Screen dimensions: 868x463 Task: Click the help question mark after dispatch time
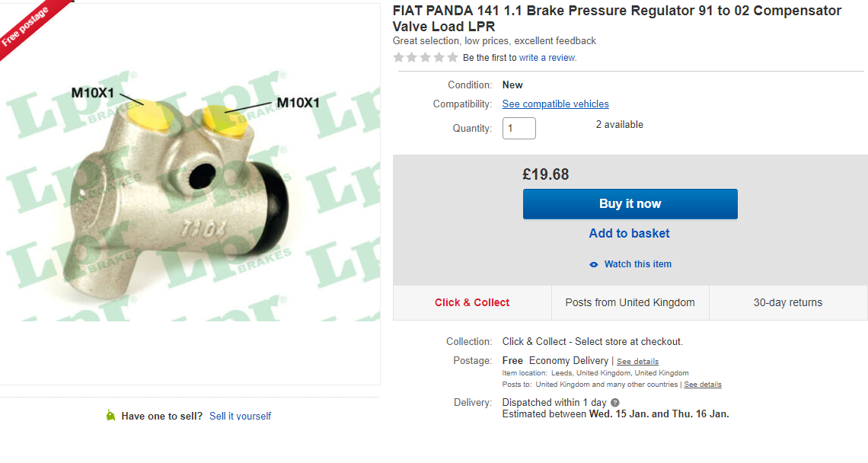615,403
